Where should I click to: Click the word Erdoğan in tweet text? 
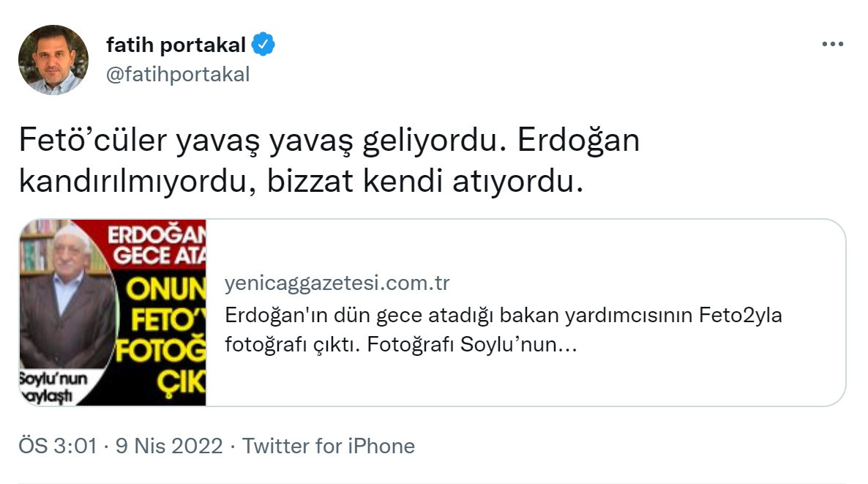tap(578, 140)
